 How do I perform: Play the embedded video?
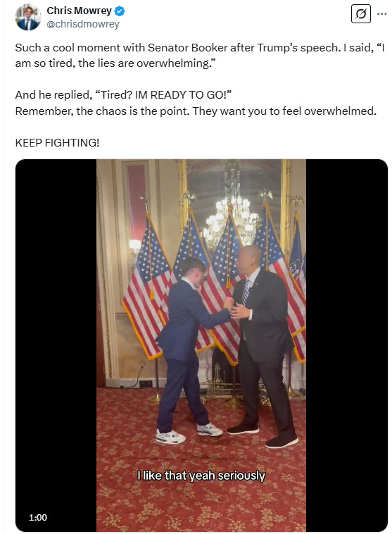[201, 345]
